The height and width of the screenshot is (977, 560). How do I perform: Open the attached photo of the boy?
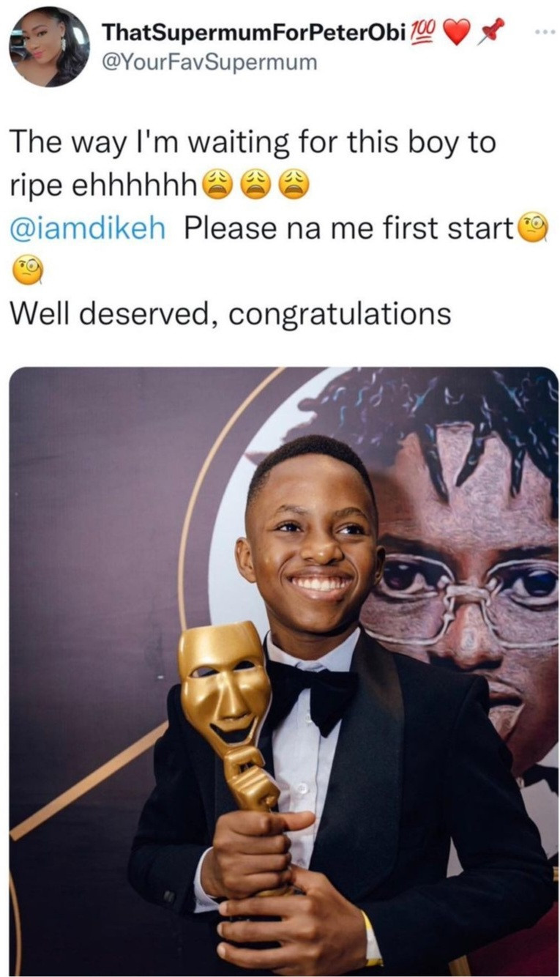click(283, 672)
